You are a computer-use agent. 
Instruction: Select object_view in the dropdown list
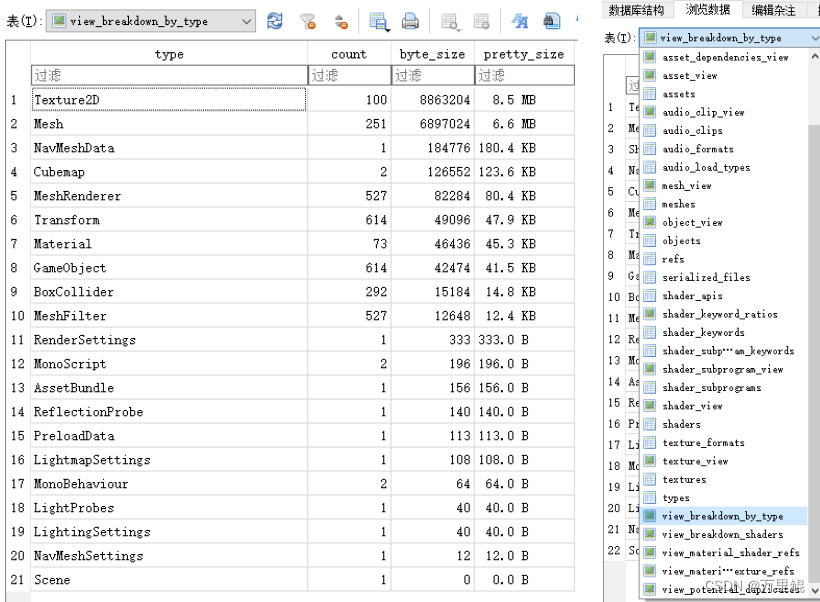(x=725, y=222)
